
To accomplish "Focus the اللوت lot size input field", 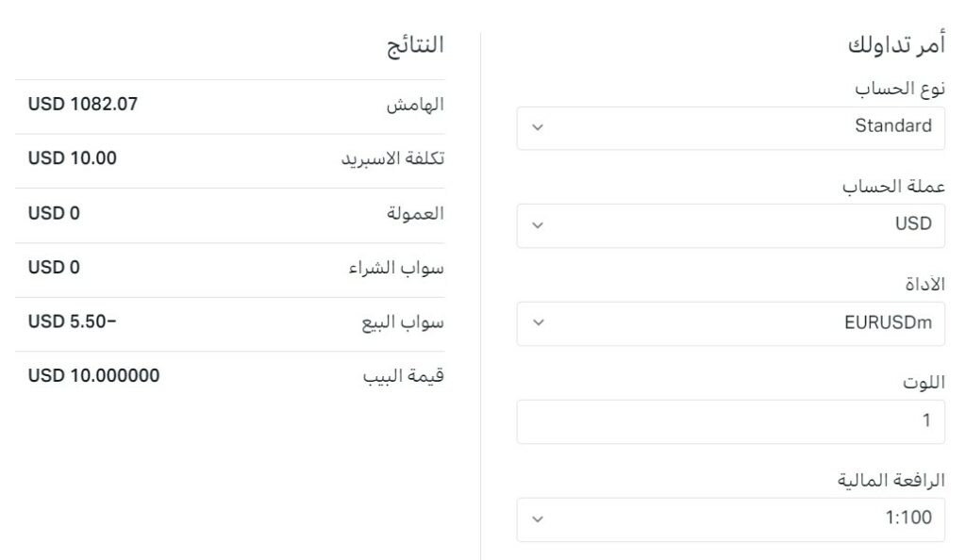I will click(x=730, y=421).
